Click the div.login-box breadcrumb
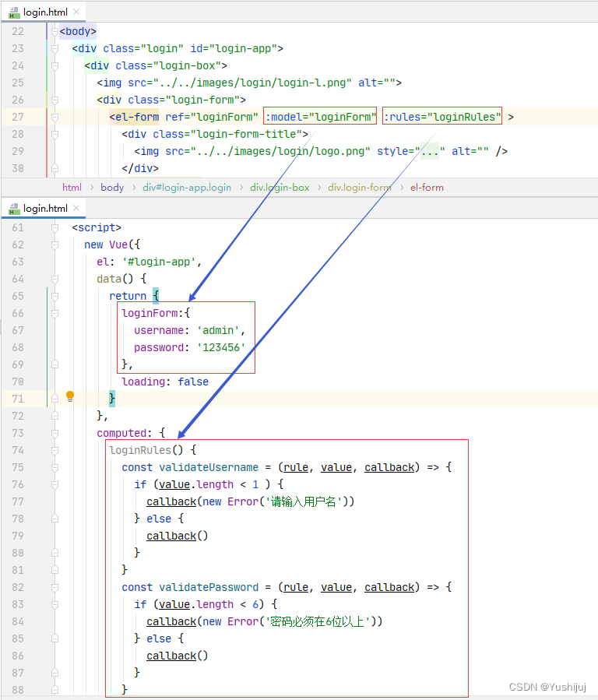Viewport: 598px width, 700px height. [280, 188]
